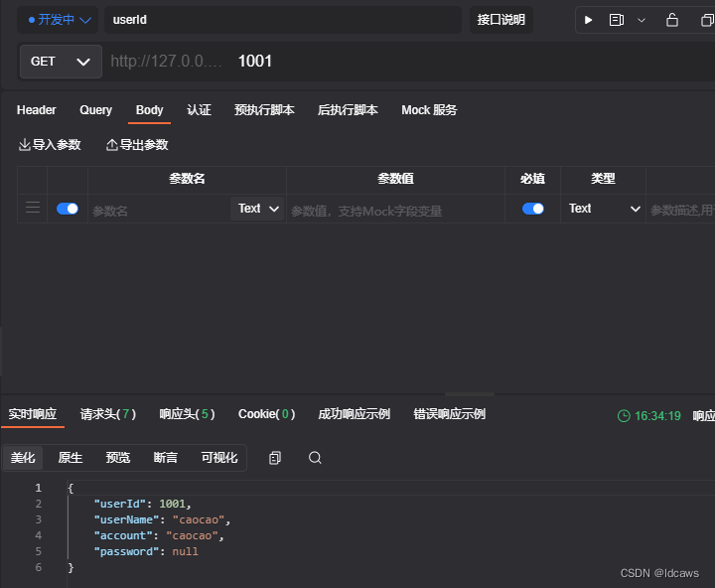Click the 导入参数 button
The width and height of the screenshot is (715, 588).
click(50, 145)
